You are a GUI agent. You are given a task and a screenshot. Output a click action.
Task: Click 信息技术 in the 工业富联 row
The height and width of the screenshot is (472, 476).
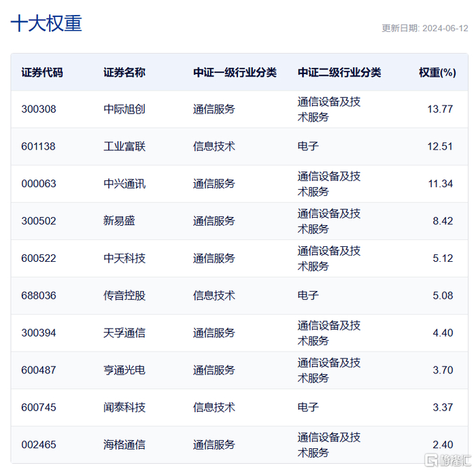pos(214,146)
